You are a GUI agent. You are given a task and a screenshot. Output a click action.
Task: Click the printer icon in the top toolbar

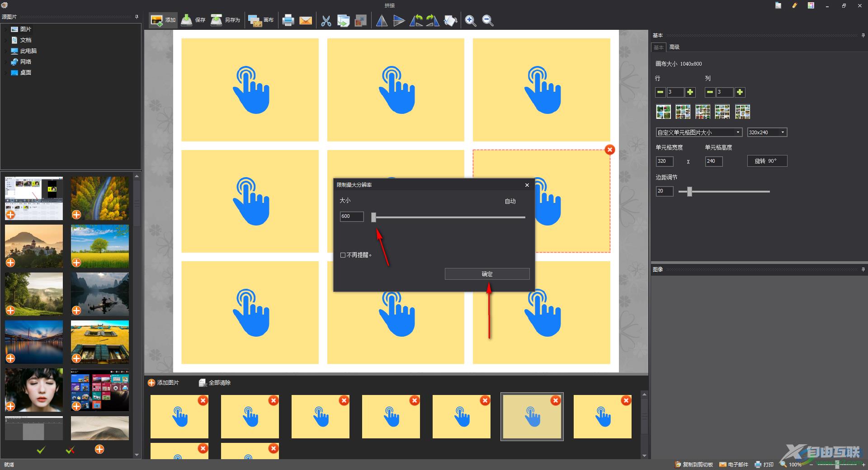[288, 20]
